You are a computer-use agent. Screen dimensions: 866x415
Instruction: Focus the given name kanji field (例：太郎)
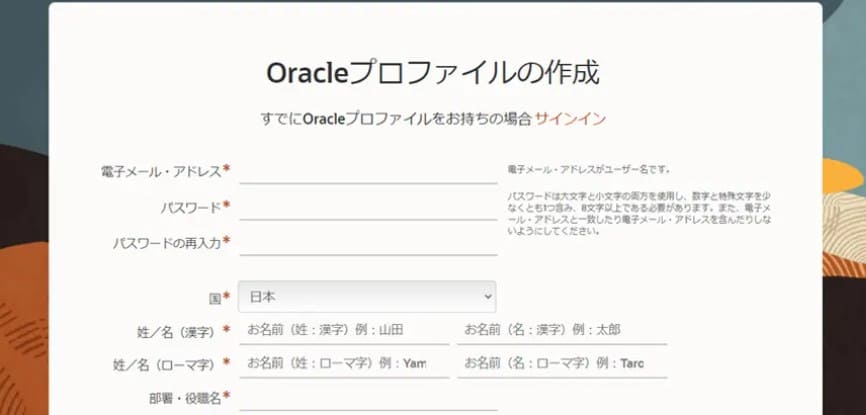562,330
